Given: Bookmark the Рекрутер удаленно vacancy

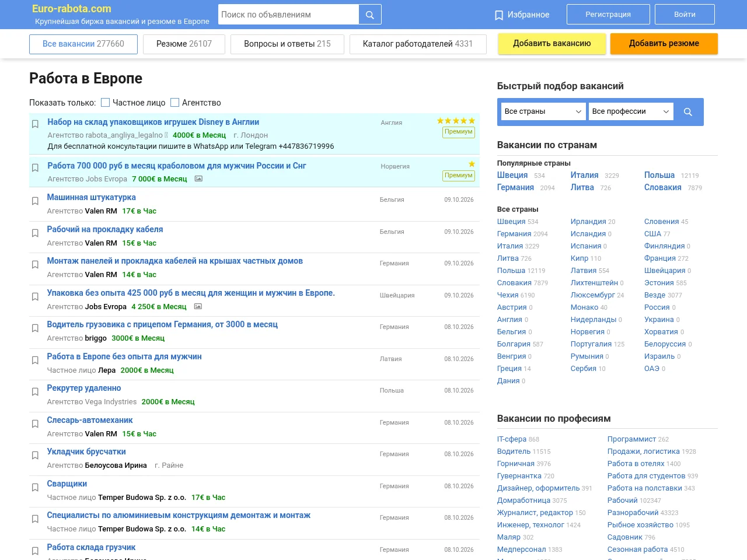Looking at the screenshot, I should [35, 391].
